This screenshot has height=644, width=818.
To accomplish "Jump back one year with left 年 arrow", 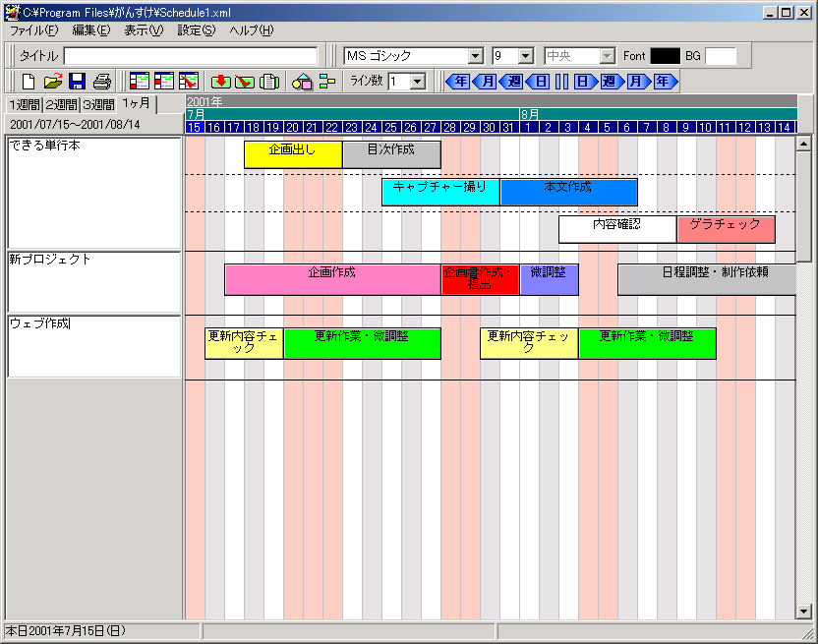I will click(x=458, y=82).
